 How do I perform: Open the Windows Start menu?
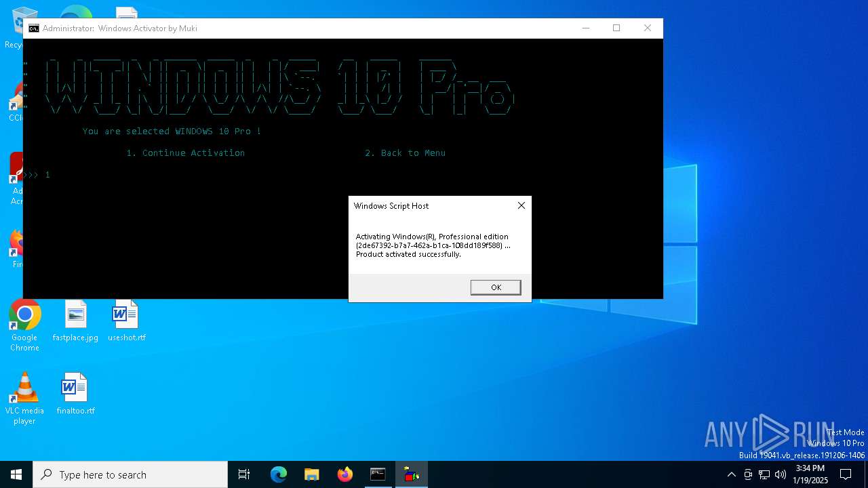[x=16, y=474]
